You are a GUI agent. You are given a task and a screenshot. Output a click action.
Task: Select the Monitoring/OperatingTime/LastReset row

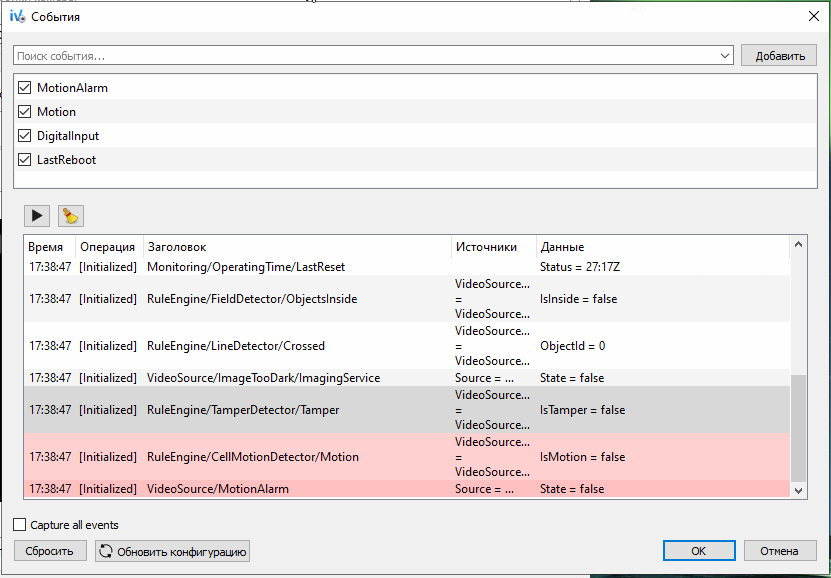tap(407, 266)
